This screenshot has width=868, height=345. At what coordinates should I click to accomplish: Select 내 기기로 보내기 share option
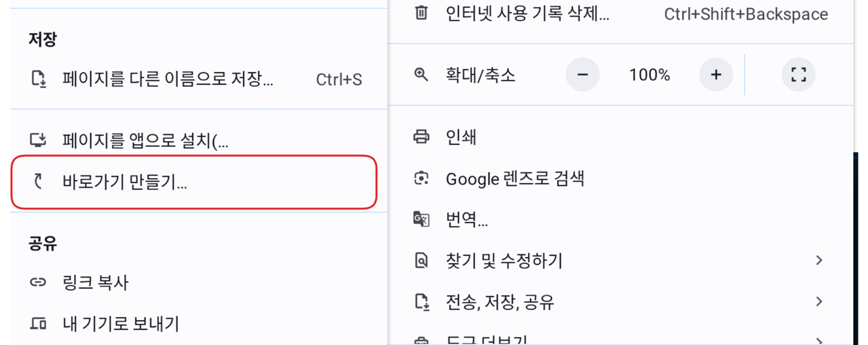click(x=121, y=324)
